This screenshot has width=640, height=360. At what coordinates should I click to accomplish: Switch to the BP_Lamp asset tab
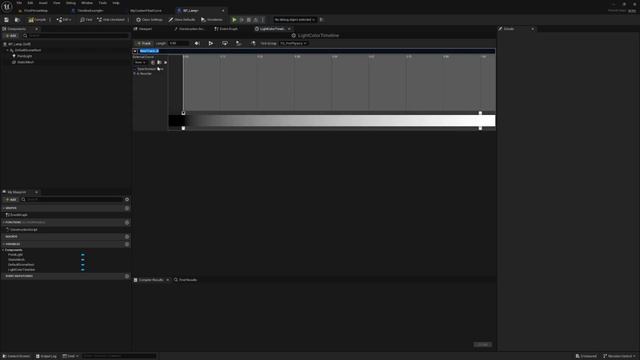[200, 11]
